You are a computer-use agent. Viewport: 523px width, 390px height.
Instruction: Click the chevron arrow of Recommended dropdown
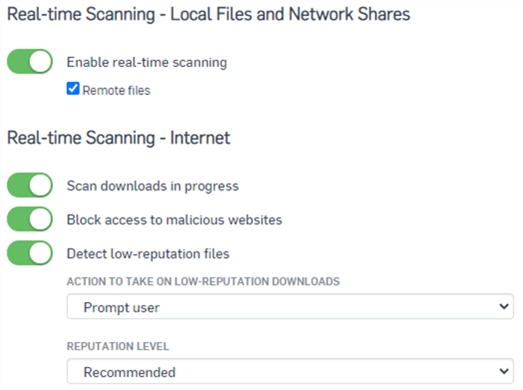tap(504, 371)
